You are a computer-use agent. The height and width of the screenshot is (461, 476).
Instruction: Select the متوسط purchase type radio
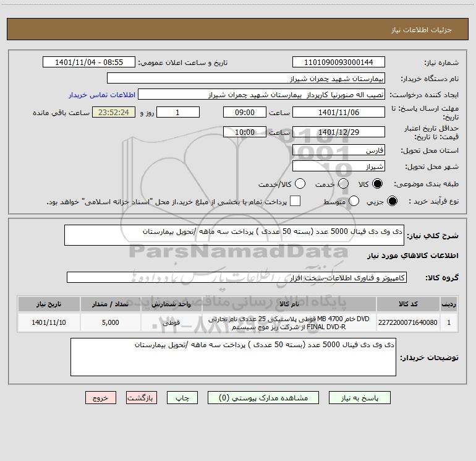[354, 201]
